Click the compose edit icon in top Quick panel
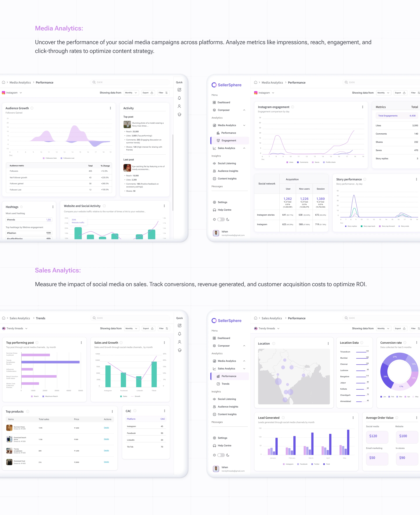Viewport: 420px width, 515px height. pos(179,90)
